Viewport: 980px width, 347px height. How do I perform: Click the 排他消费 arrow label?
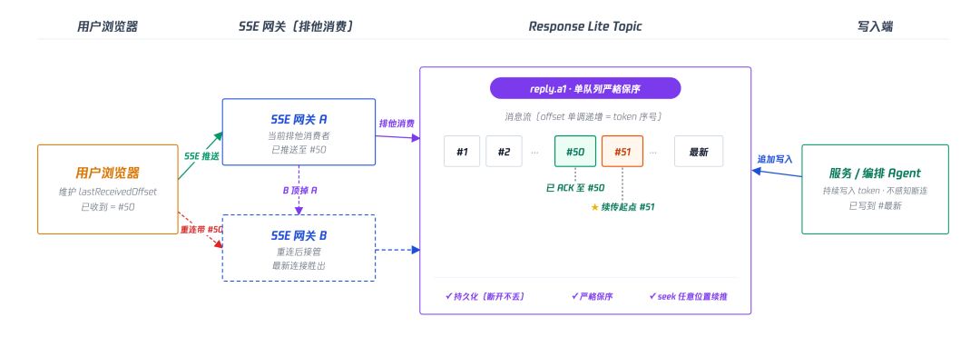coord(397,124)
